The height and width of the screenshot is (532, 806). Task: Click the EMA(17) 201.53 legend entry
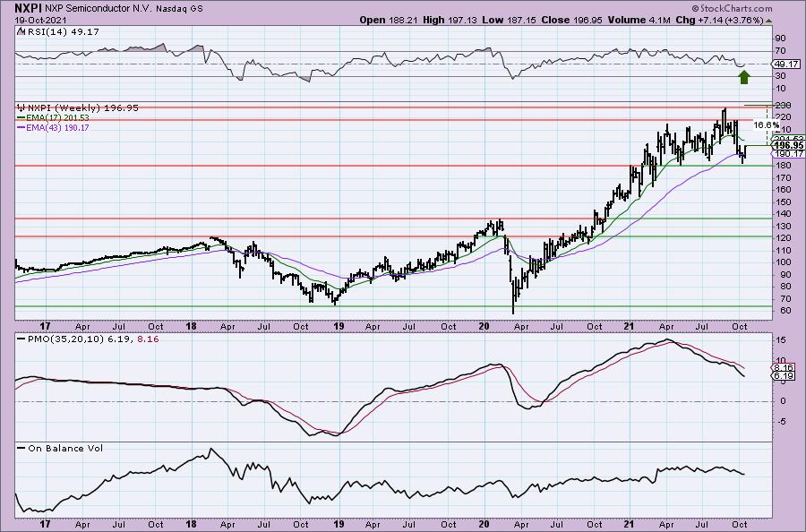54,117
